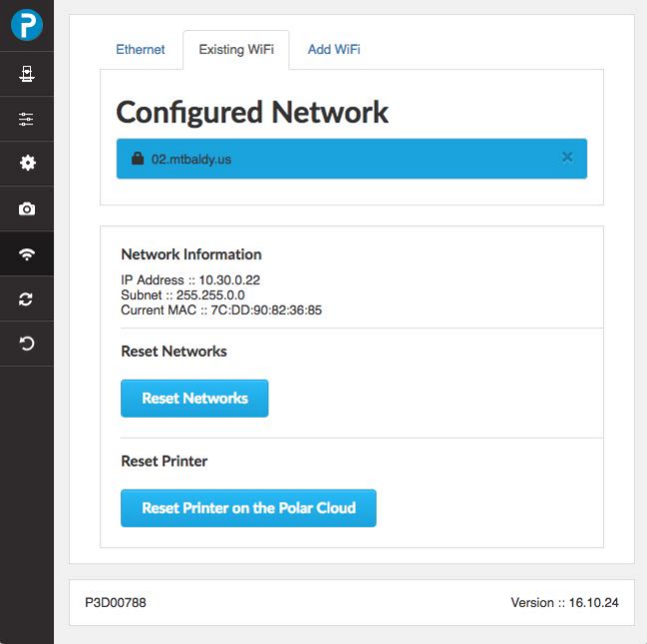Click Reset Printer on the Polar Cloud
The width and height of the screenshot is (647, 644).
click(x=248, y=508)
